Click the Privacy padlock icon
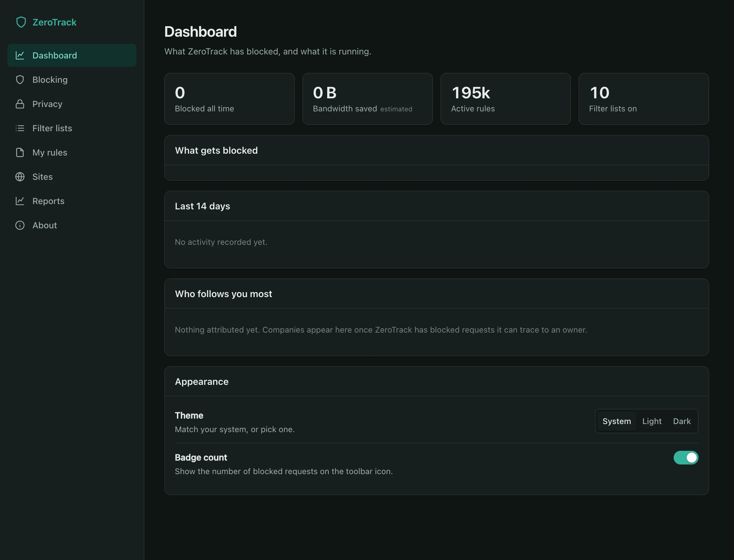 20,104
